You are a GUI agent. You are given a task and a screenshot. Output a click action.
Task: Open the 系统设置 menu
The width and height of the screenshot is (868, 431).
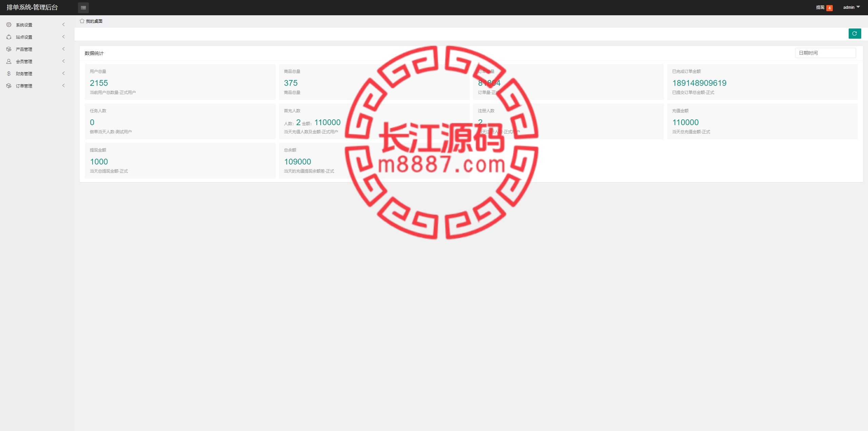(x=37, y=25)
